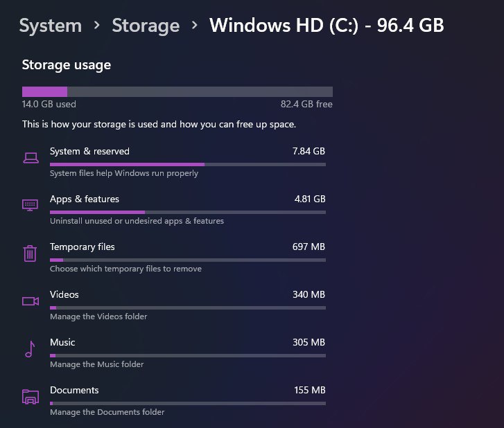Viewport: 504px width, 428px height.
Task: Select the Videos storage entry
Action: click(174, 305)
